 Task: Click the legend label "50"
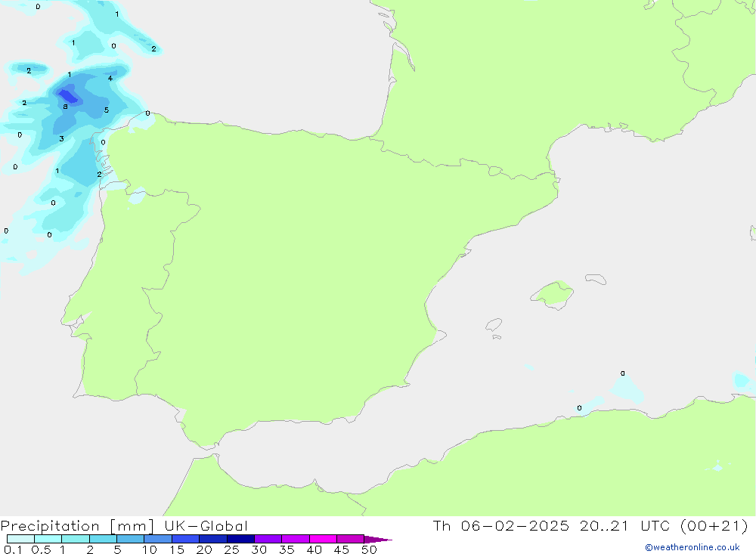pos(369,549)
